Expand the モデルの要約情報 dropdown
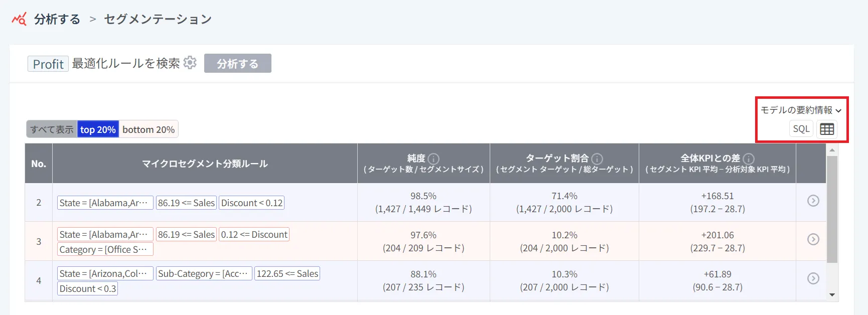 pyautogui.click(x=801, y=110)
